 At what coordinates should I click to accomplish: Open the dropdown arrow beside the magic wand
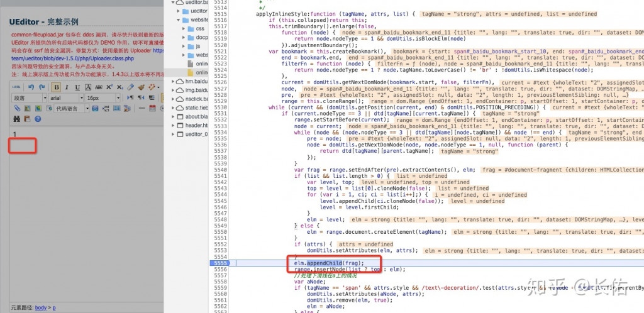[x=158, y=87]
